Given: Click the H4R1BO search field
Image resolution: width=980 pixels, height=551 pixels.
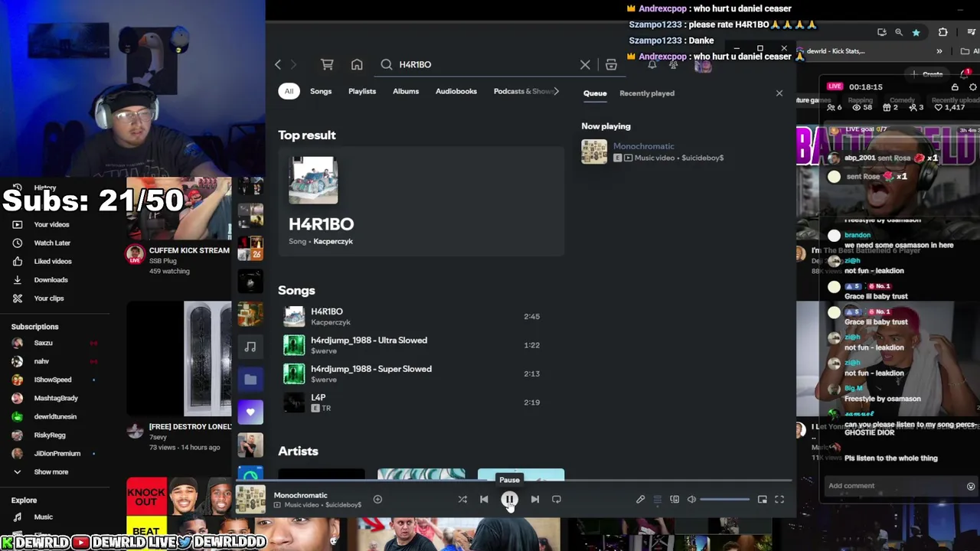Looking at the screenshot, I should 487,65.
